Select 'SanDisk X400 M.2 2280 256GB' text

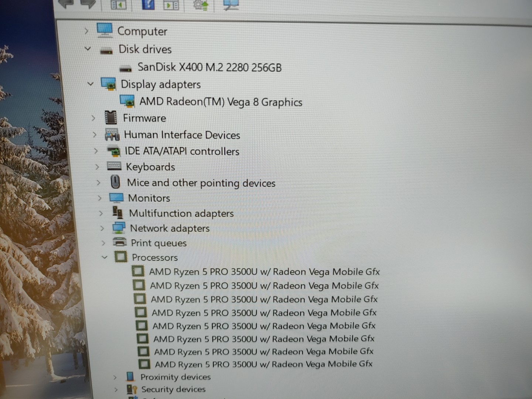209,67
